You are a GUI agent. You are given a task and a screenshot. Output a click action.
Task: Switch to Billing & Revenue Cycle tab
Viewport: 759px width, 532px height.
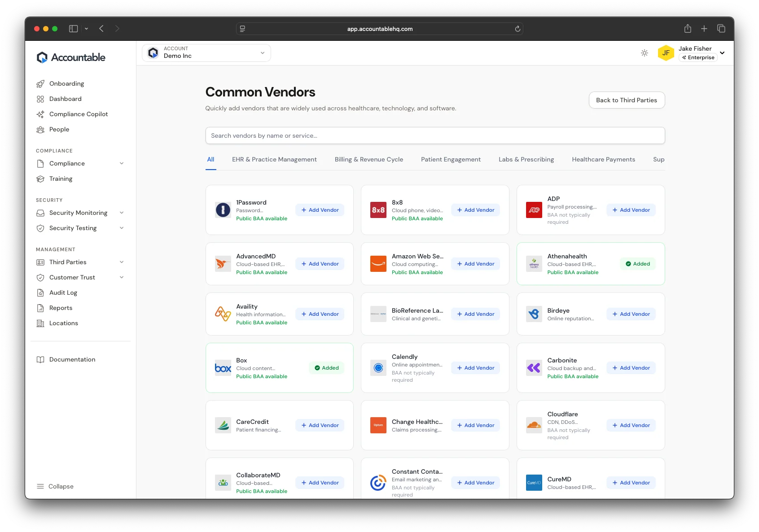point(369,160)
